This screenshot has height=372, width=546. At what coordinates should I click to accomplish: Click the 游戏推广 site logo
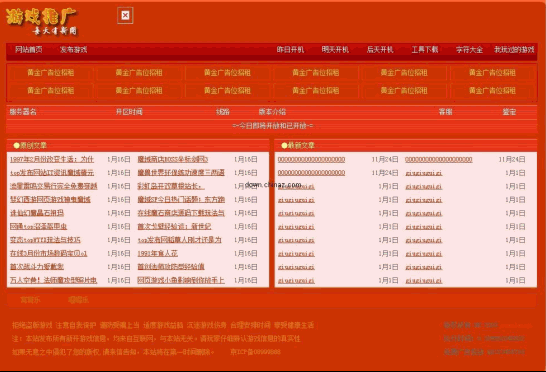coord(41,22)
